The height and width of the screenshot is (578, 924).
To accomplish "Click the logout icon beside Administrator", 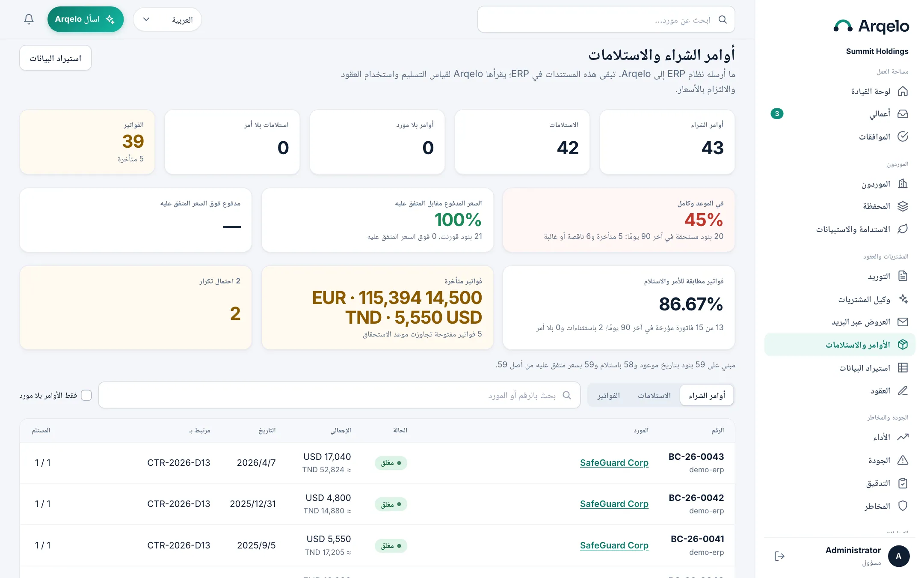I will click(x=779, y=556).
